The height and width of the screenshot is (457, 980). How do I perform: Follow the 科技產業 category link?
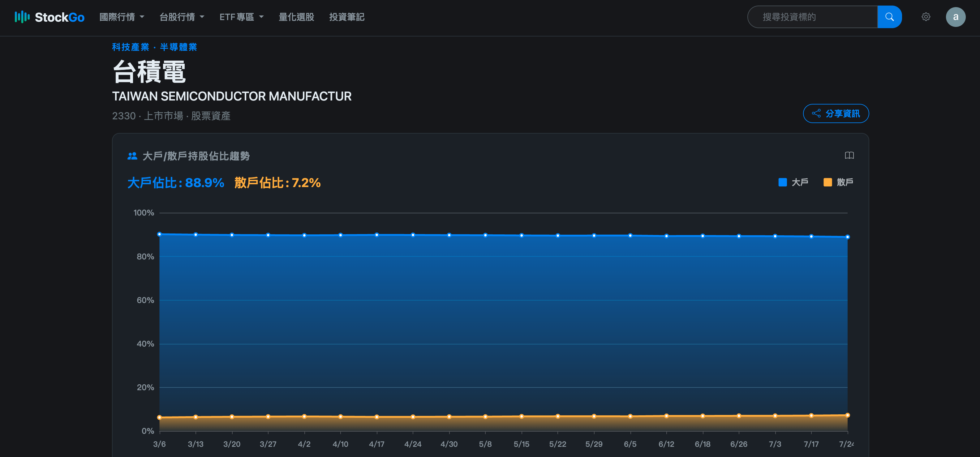pyautogui.click(x=131, y=47)
